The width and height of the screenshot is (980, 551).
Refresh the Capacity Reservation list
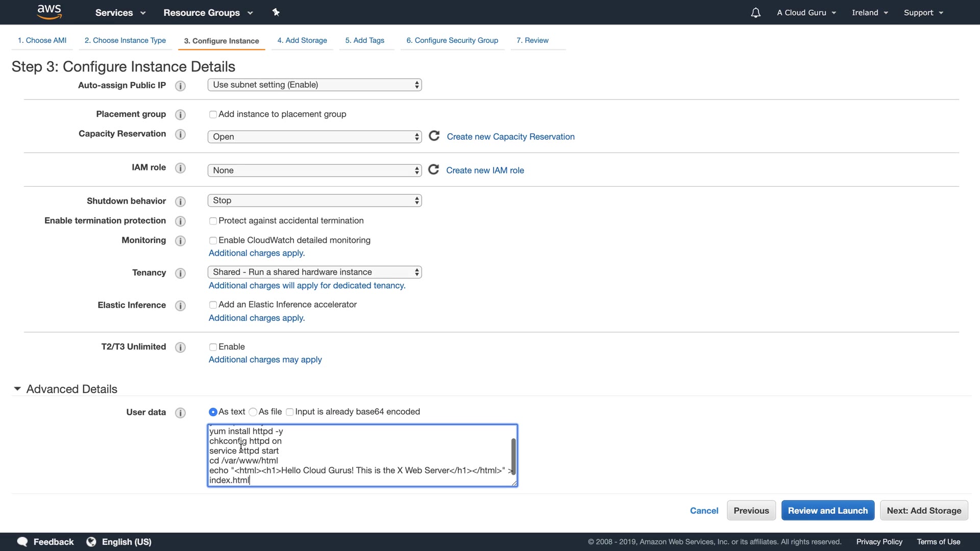pyautogui.click(x=434, y=136)
